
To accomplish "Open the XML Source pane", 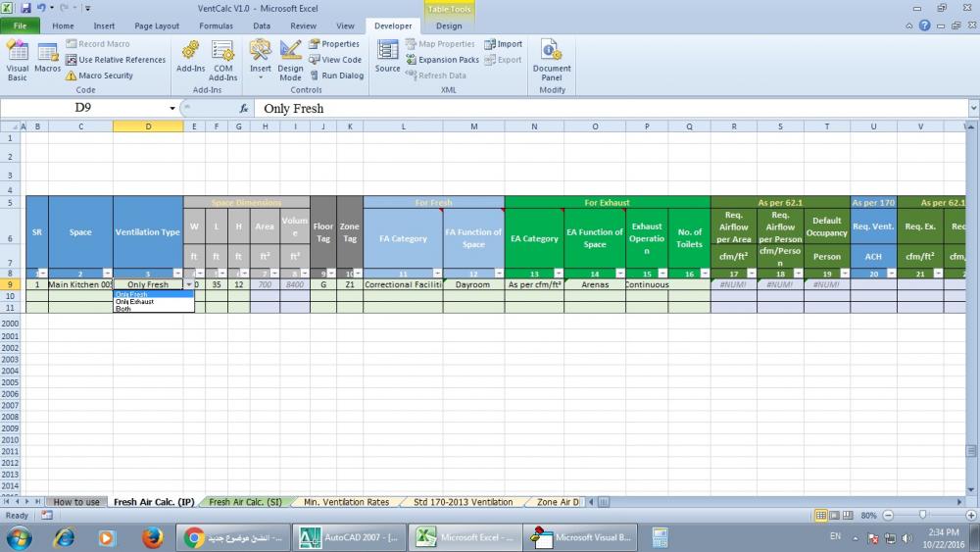I will (x=387, y=56).
